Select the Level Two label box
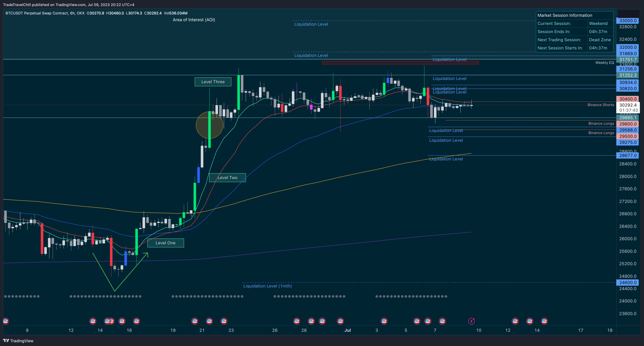 227,178
